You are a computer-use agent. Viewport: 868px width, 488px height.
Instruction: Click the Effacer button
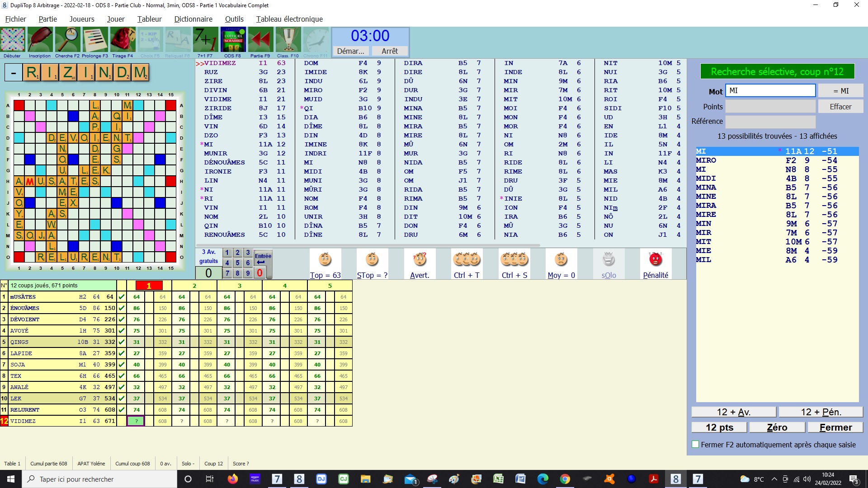[840, 107]
